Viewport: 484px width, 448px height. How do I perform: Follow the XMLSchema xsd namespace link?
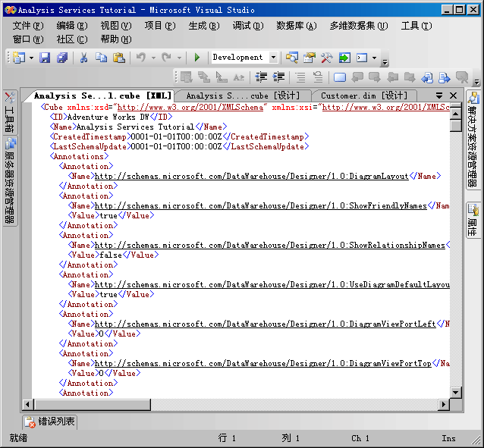tap(190, 108)
